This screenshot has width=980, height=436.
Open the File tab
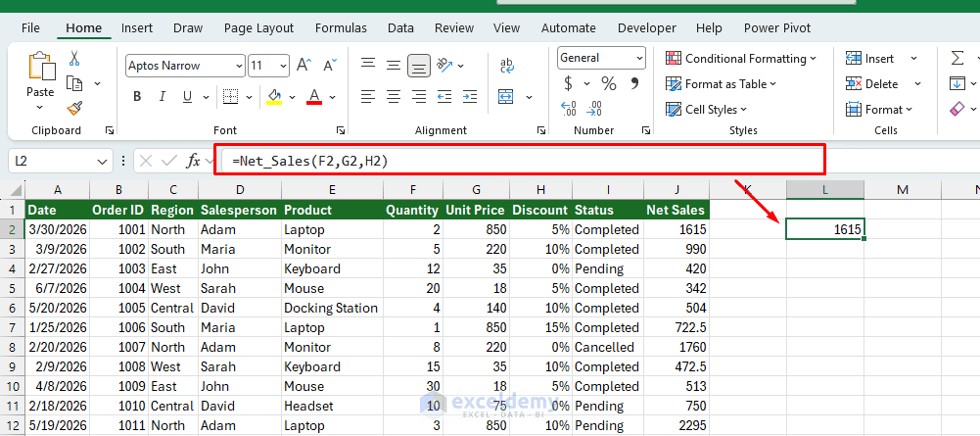pyautogui.click(x=30, y=28)
